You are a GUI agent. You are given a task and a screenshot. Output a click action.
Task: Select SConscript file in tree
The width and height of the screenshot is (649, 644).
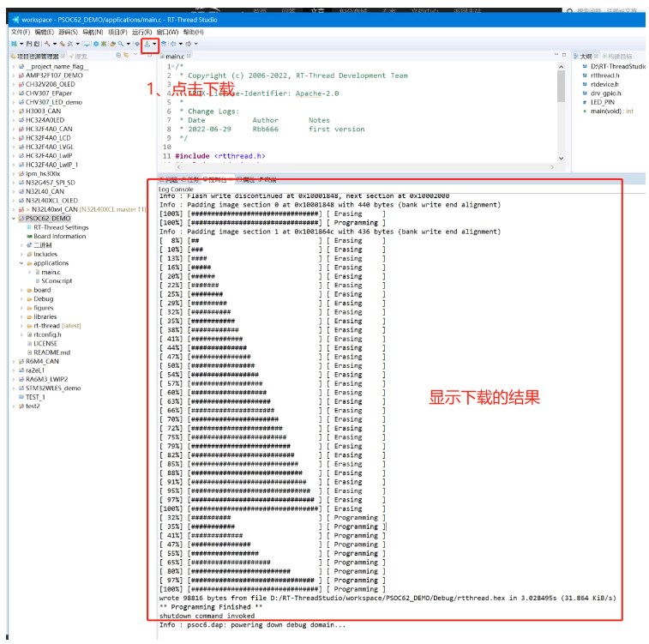57,281
